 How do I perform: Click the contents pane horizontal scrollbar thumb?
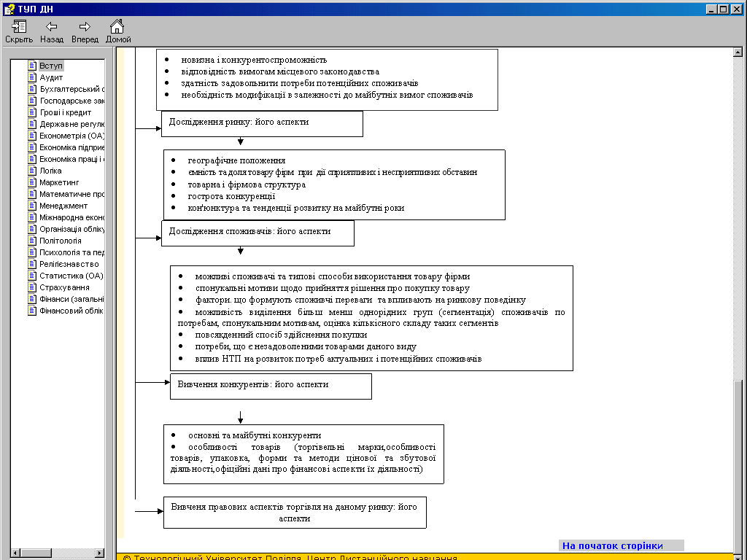tap(36, 553)
